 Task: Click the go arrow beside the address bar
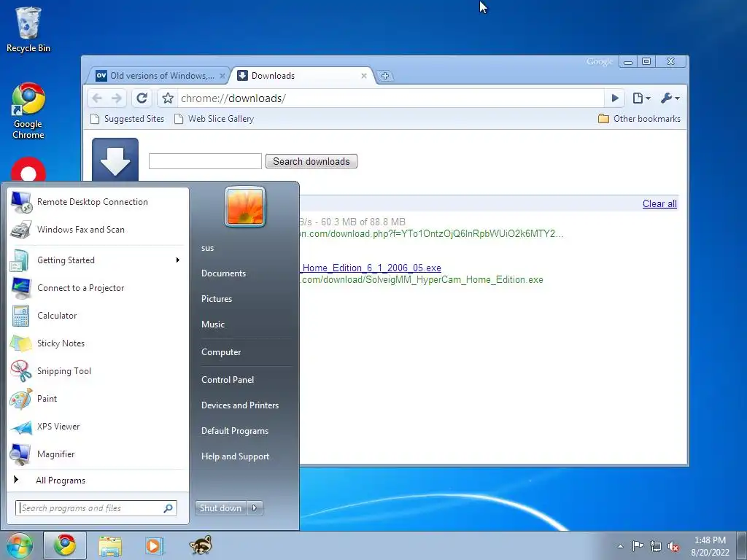(x=614, y=98)
